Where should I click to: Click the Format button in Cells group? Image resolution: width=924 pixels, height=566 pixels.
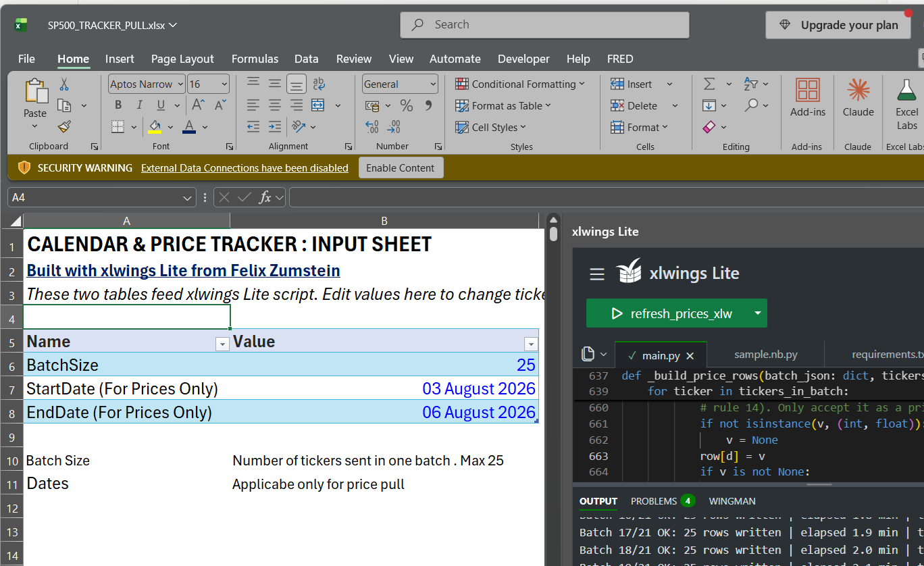coord(640,127)
